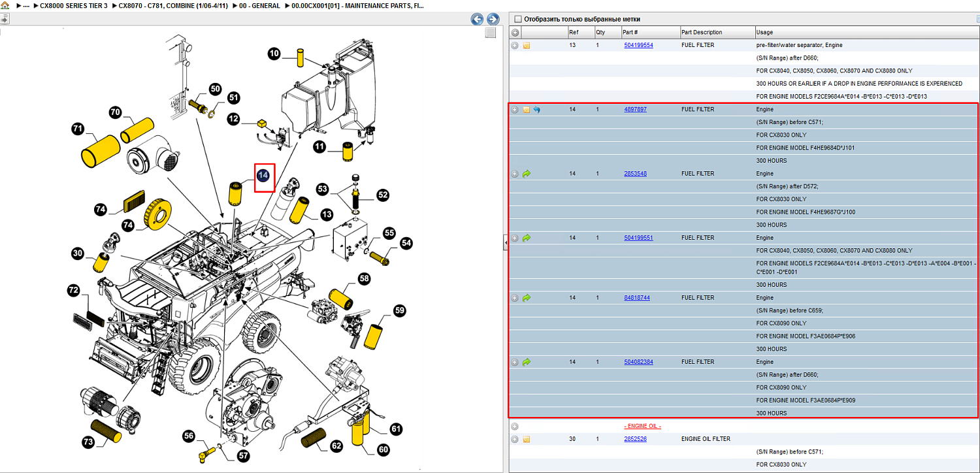The image size is (980, 473).
Task: Select callout 62 on the diagram
Action: pos(336,446)
